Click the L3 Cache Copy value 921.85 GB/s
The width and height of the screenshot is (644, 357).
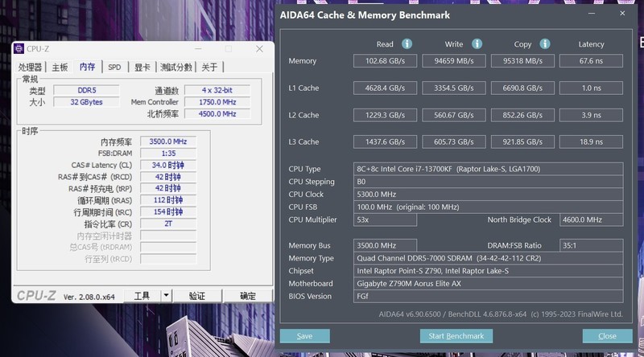[522, 142]
